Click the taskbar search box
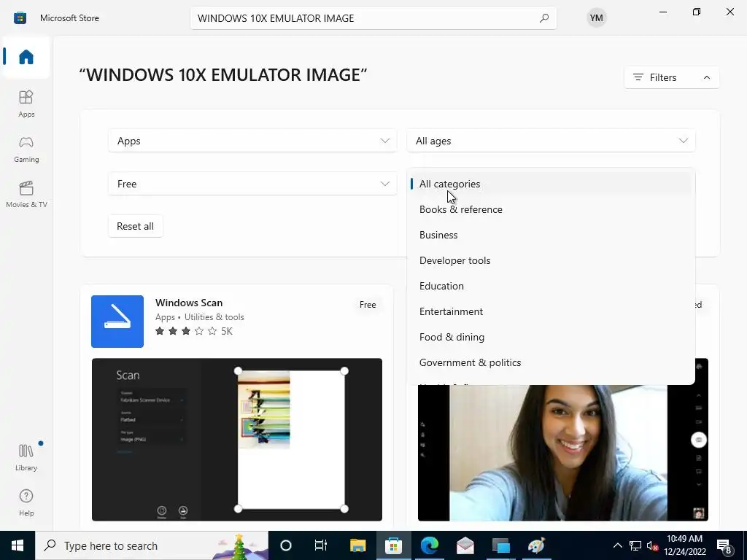This screenshot has height=560, width=747. point(152,545)
